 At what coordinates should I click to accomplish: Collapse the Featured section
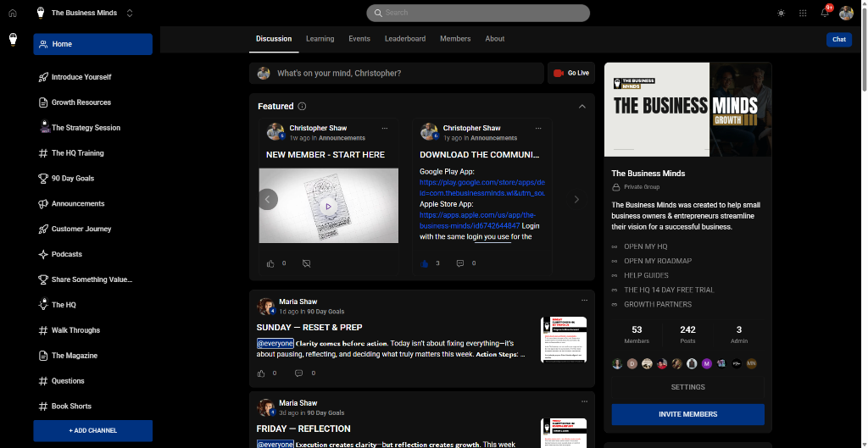click(x=581, y=106)
